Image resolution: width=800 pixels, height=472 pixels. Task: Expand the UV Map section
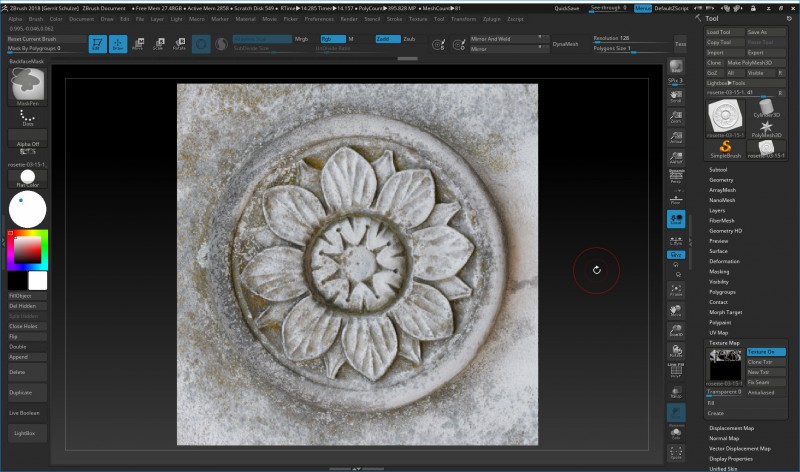point(718,333)
